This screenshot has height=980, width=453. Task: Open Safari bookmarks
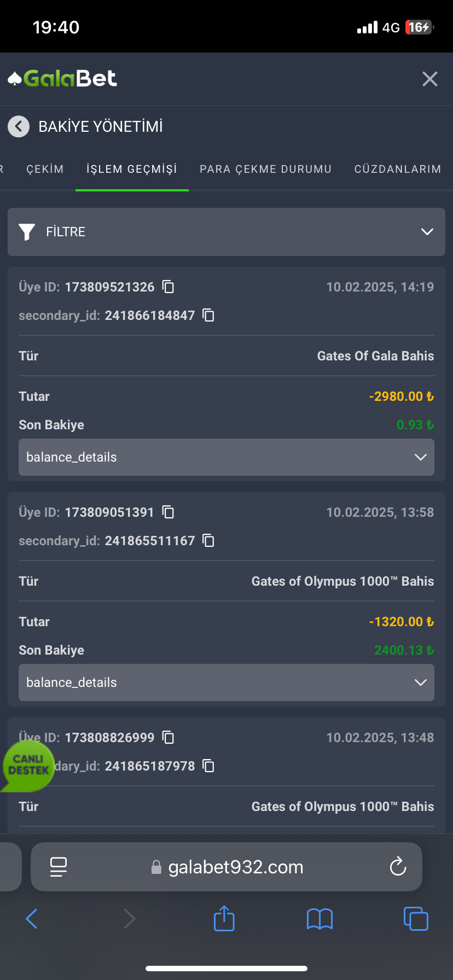[x=320, y=919]
